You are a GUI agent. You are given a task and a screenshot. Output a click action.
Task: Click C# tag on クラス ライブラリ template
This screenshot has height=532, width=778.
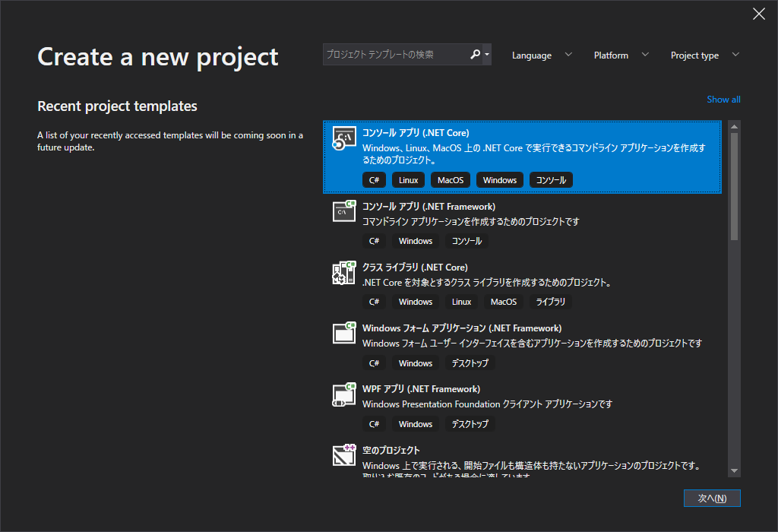point(374,302)
